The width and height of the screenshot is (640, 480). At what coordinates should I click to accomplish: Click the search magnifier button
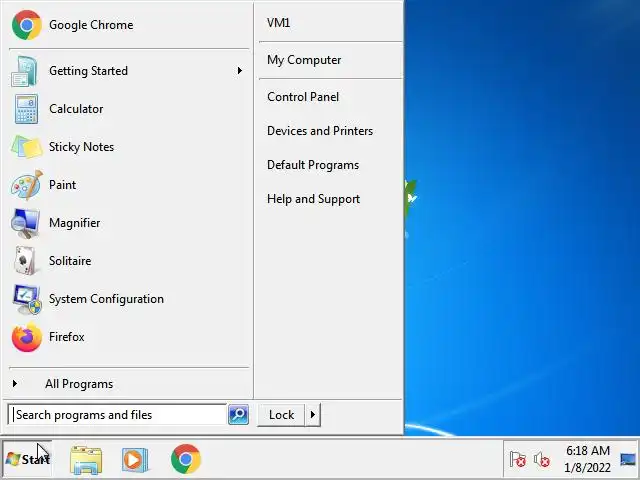238,415
